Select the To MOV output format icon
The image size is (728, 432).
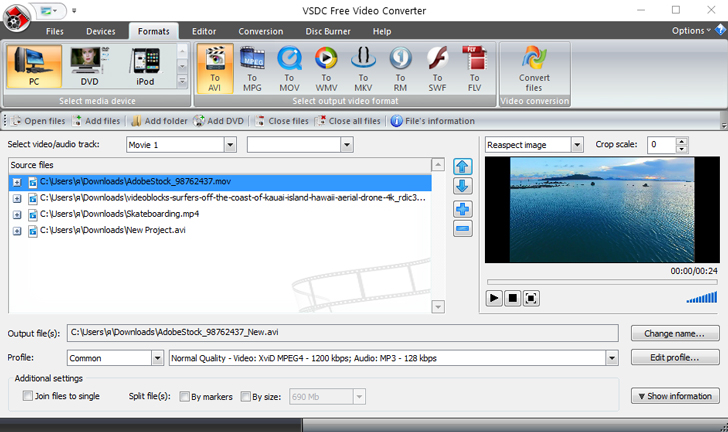point(289,67)
